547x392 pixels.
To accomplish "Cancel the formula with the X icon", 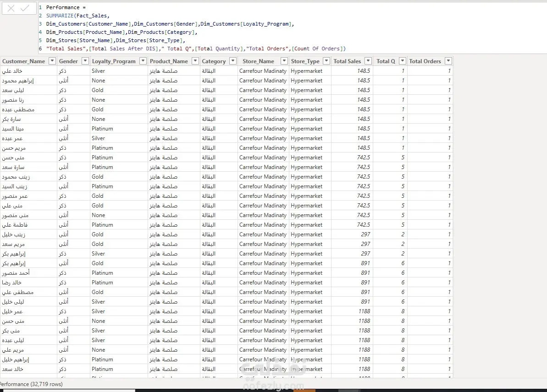I will (11, 8).
